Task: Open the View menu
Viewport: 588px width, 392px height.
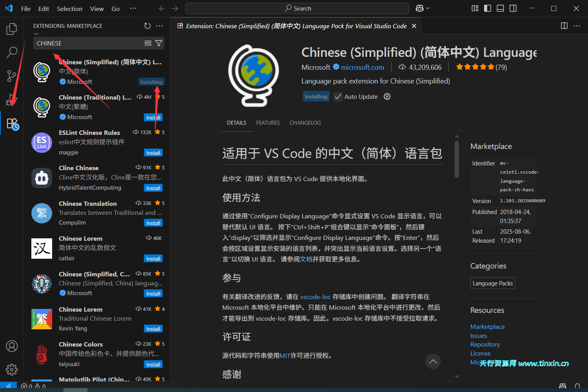Action: click(x=97, y=9)
